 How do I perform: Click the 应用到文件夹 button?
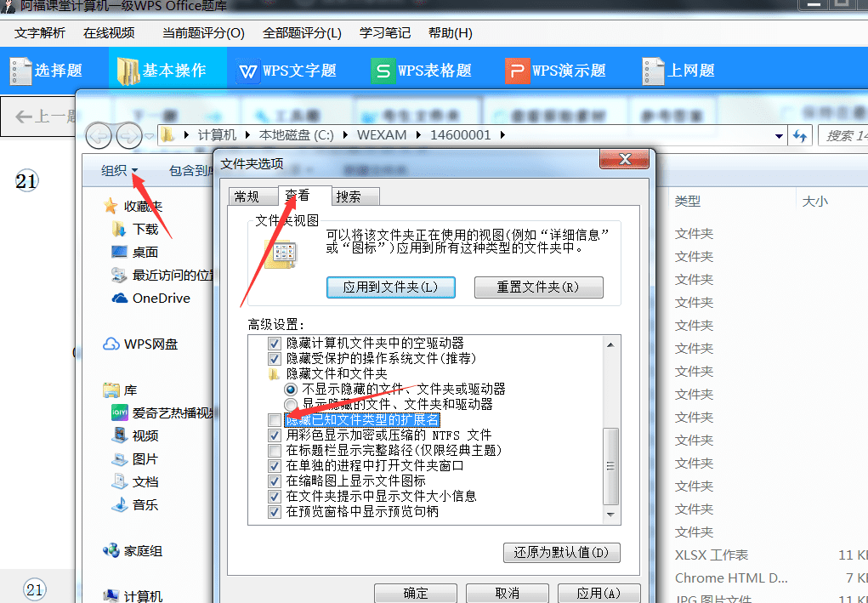click(390, 287)
